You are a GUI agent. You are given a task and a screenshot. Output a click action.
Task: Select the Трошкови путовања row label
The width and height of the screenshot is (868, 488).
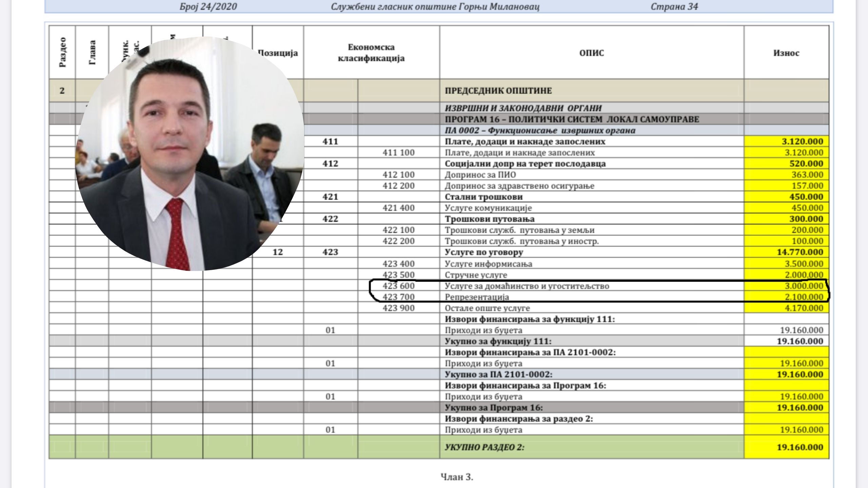[490, 219]
